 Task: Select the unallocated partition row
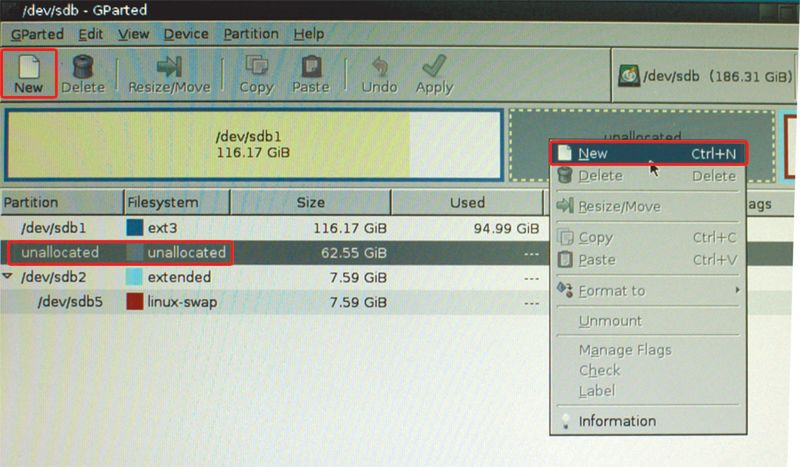pyautogui.click(x=274, y=253)
